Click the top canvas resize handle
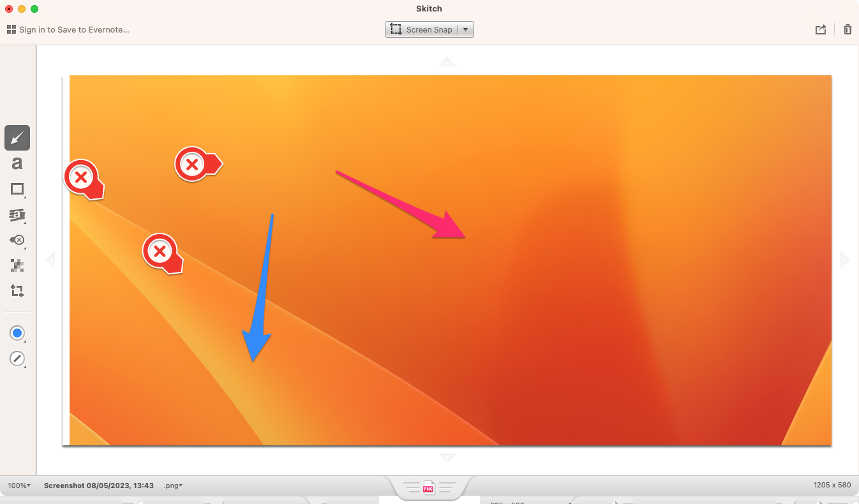 (447, 62)
